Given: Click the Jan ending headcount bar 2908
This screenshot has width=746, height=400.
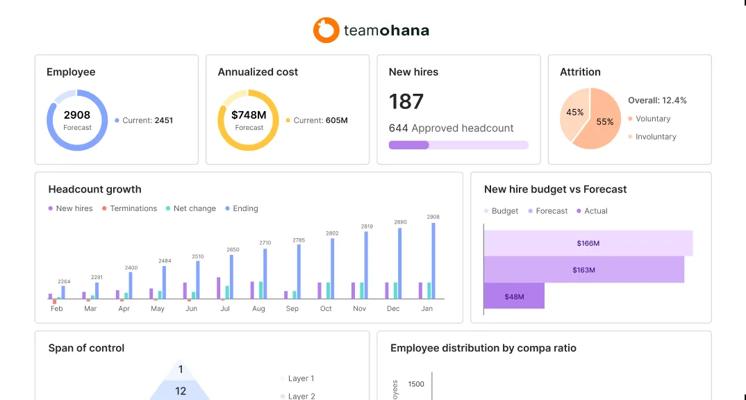Looking at the screenshot, I should click(x=433, y=261).
